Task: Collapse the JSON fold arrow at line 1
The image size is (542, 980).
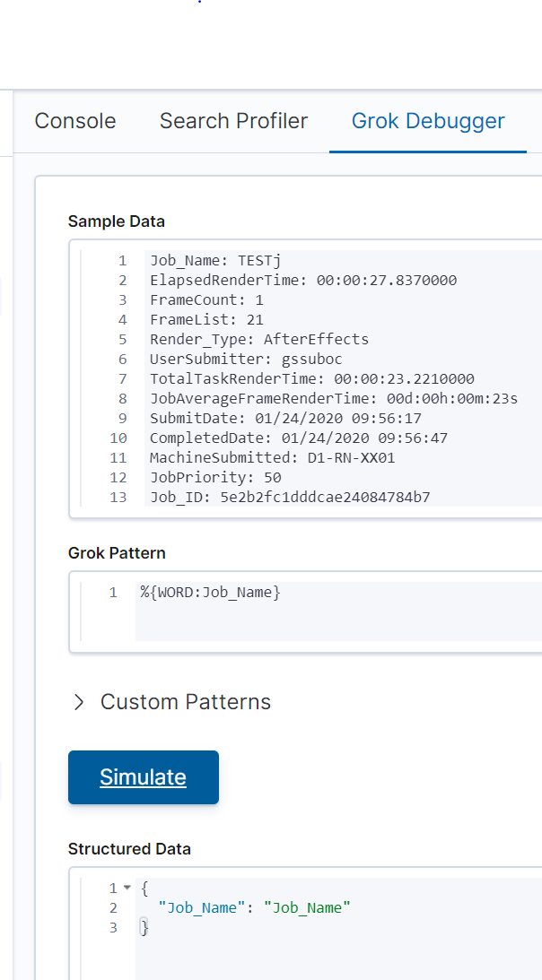Action: click(x=127, y=888)
